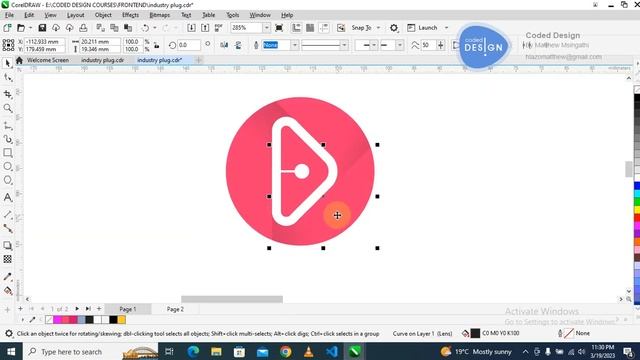Go to the next page arrow
The width and height of the screenshot is (640, 360).
pyautogui.click(x=77, y=309)
